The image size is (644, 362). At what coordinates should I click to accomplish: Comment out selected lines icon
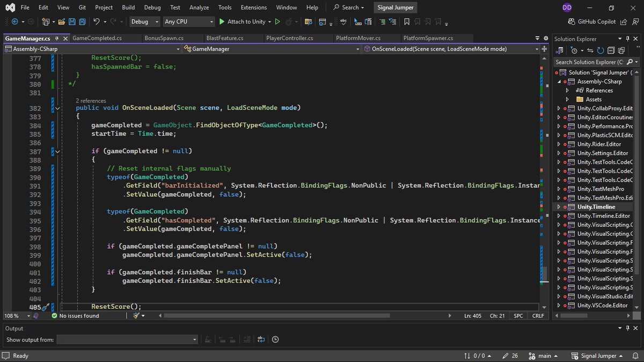point(383,22)
